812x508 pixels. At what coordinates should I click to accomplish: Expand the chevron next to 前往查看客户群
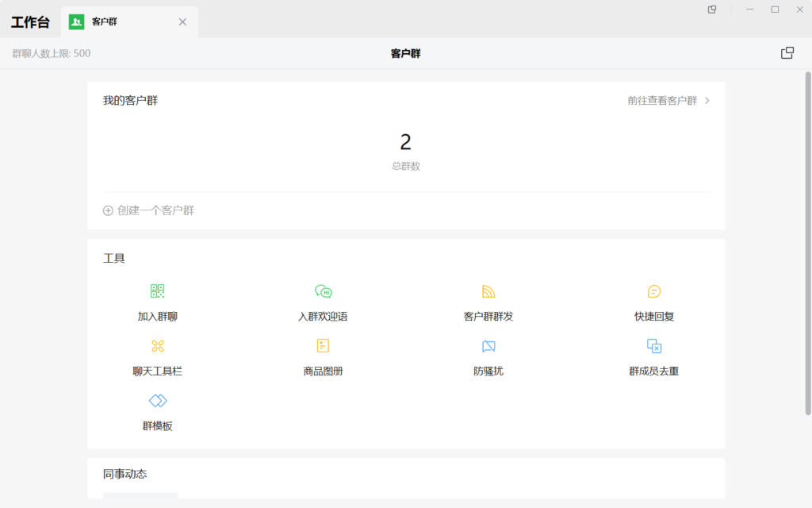pos(707,101)
